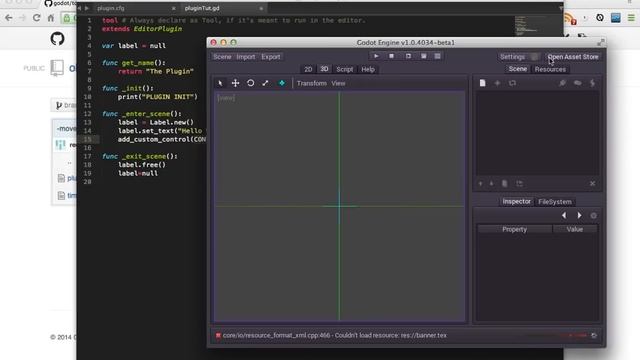The image size is (640, 360).
Task: Activate the Scale tool in viewport toolbar
Action: (265, 83)
